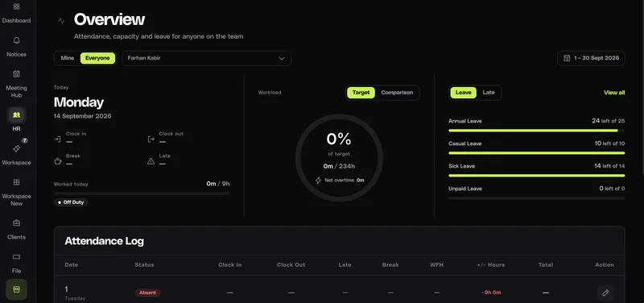
Task: Open the File sidebar icon
Action: point(16,257)
